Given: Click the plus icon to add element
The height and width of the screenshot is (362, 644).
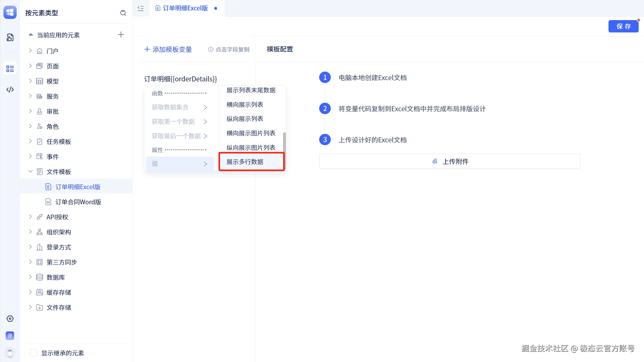Looking at the screenshot, I should [x=121, y=35].
